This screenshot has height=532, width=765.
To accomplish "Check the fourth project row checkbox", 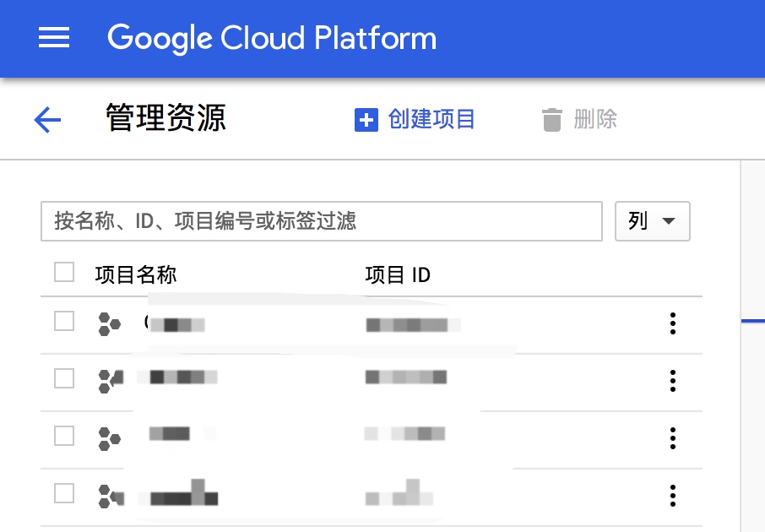I will pyautogui.click(x=64, y=493).
